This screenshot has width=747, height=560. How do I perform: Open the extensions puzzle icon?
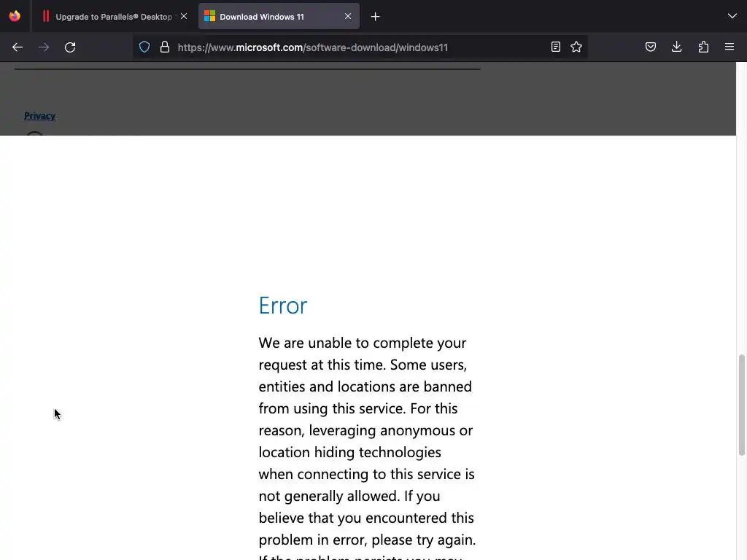click(x=703, y=47)
